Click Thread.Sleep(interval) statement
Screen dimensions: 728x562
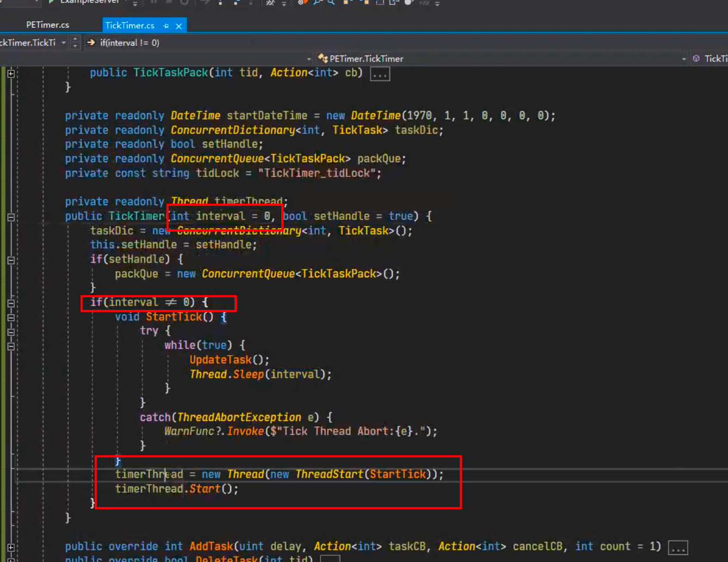pyautogui.click(x=260, y=374)
